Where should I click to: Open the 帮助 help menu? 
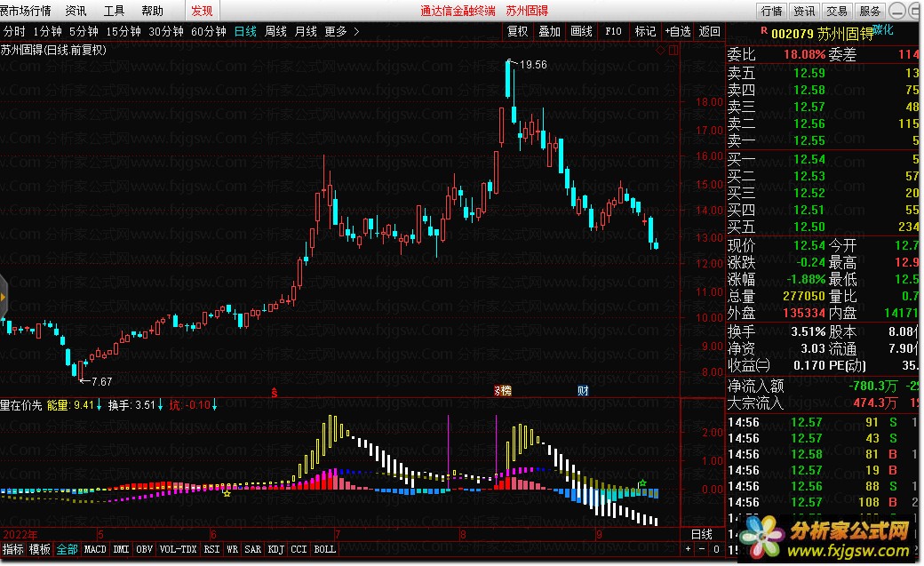152,11
